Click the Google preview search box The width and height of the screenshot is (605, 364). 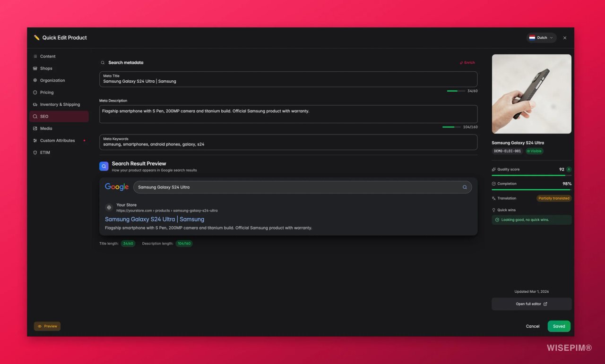coord(302,187)
